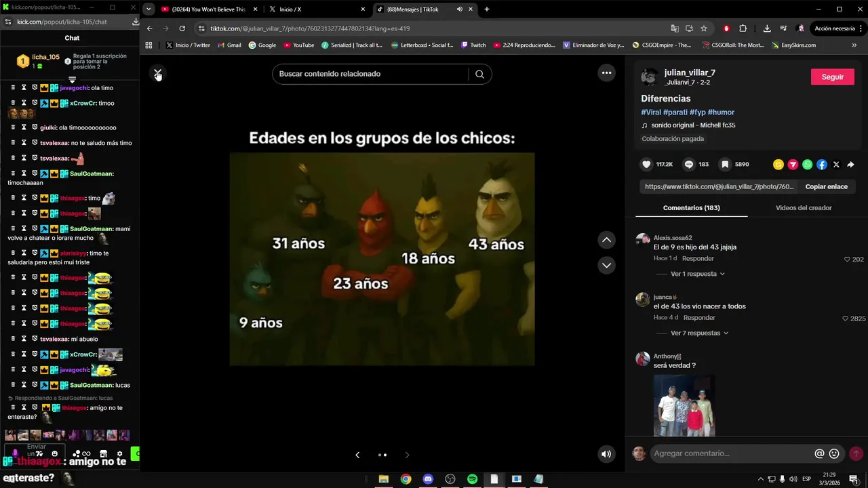
Task: Click the 'Agregar comentario...' input field
Action: coord(731,453)
